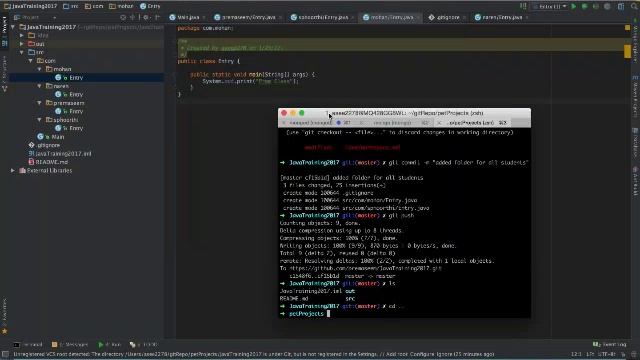Collapse the src folder node

(x=22, y=52)
